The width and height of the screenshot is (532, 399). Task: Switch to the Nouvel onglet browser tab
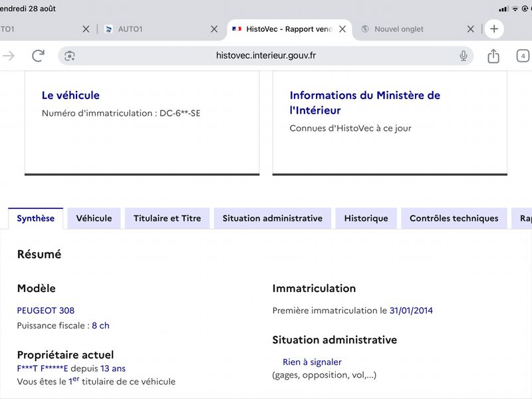click(418, 29)
